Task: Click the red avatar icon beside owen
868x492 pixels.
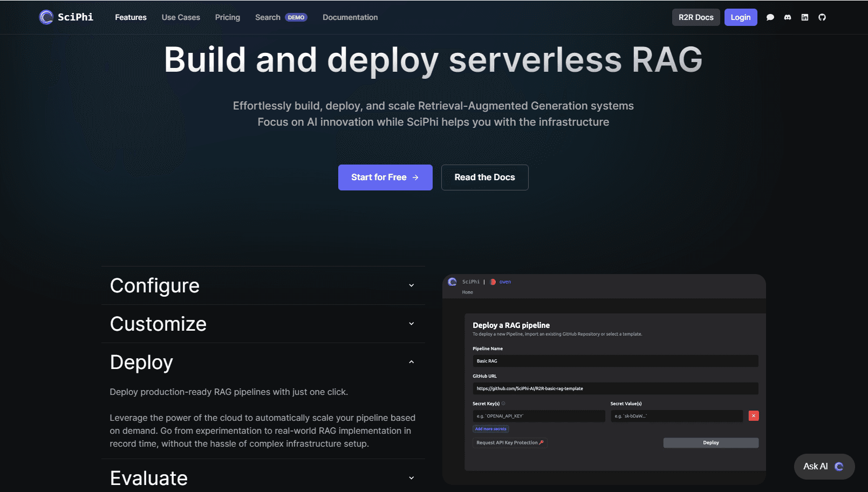Action: pos(493,282)
